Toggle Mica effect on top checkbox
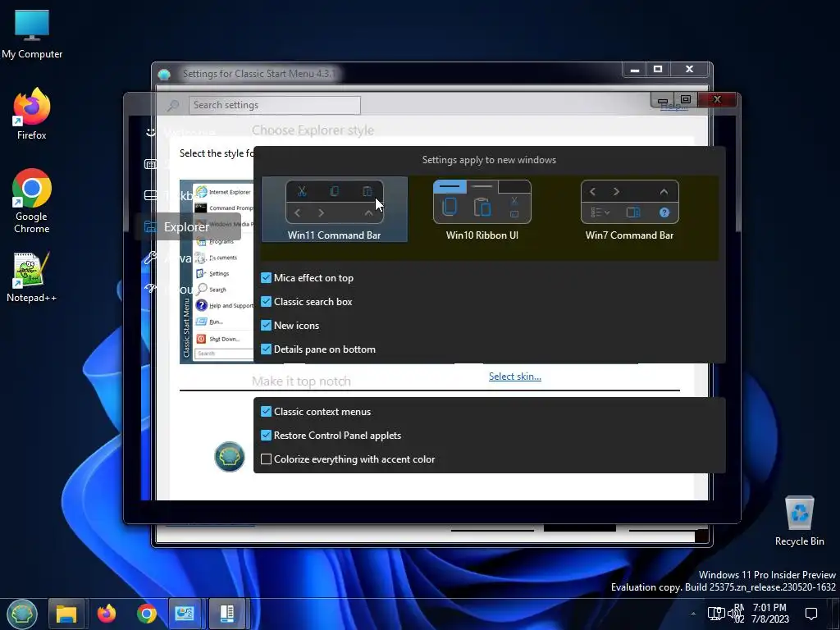This screenshot has height=630, width=840. pos(267,277)
